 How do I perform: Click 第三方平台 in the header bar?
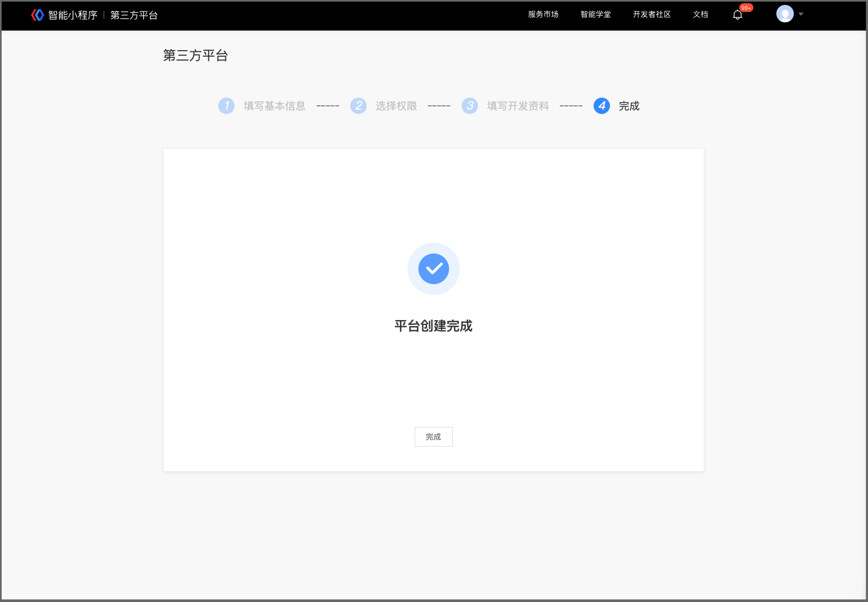134,15
